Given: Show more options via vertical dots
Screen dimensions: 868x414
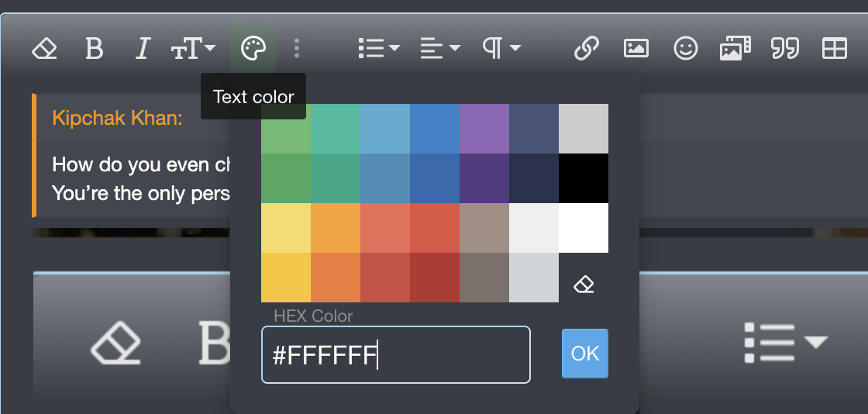Looking at the screenshot, I should coord(297,50).
